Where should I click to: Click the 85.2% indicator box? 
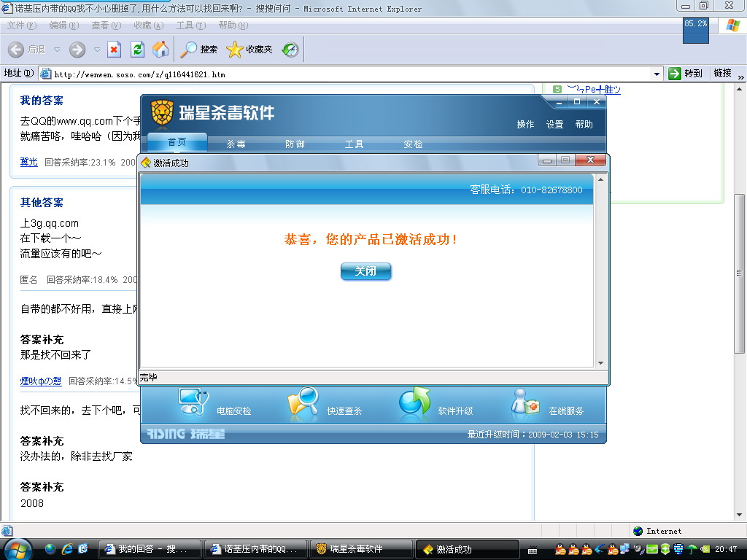[x=695, y=31]
